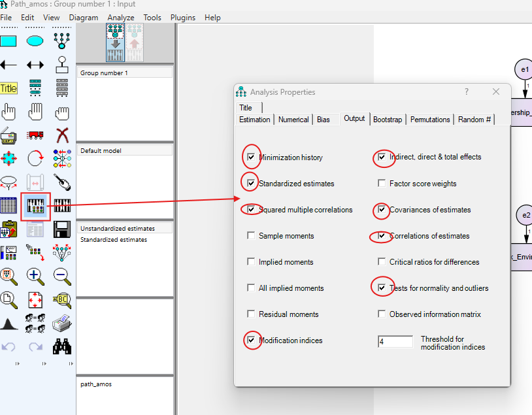Click the question mark help button in dialog
Image resolution: width=532 pixels, height=415 pixels.
tap(467, 92)
